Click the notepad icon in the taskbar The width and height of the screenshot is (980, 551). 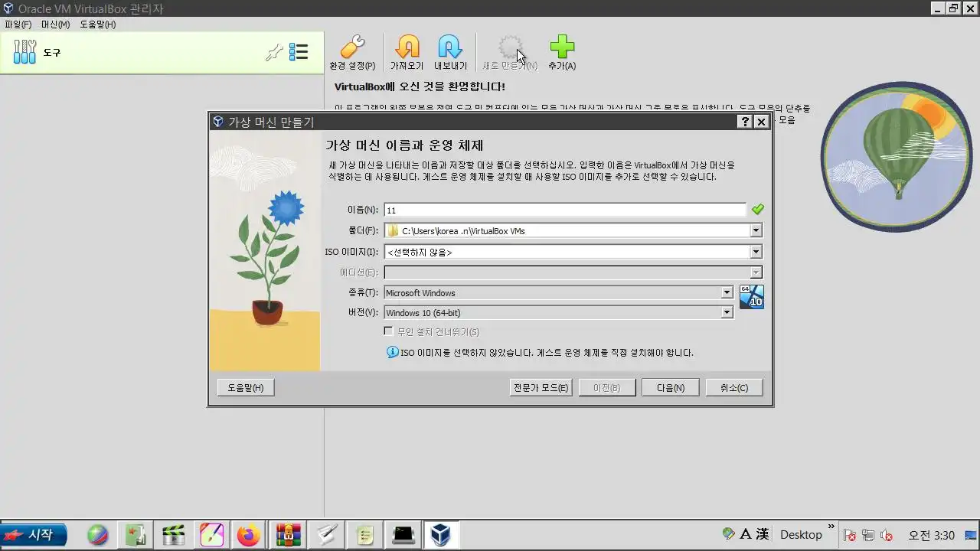(x=364, y=535)
